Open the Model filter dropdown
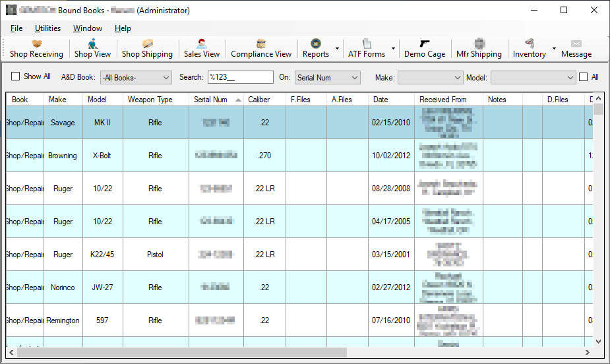The image size is (610, 364). [533, 77]
